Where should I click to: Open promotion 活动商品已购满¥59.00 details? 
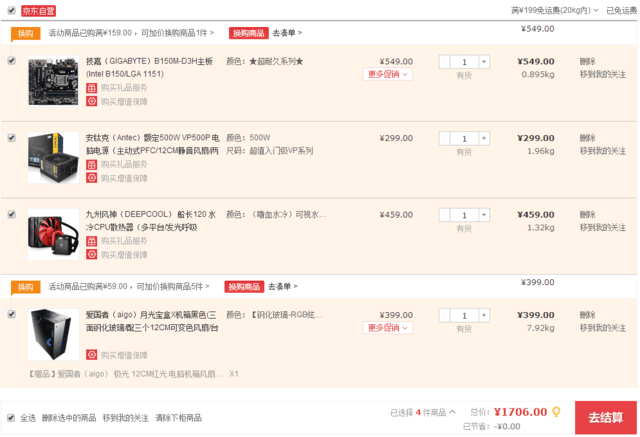[x=129, y=286]
